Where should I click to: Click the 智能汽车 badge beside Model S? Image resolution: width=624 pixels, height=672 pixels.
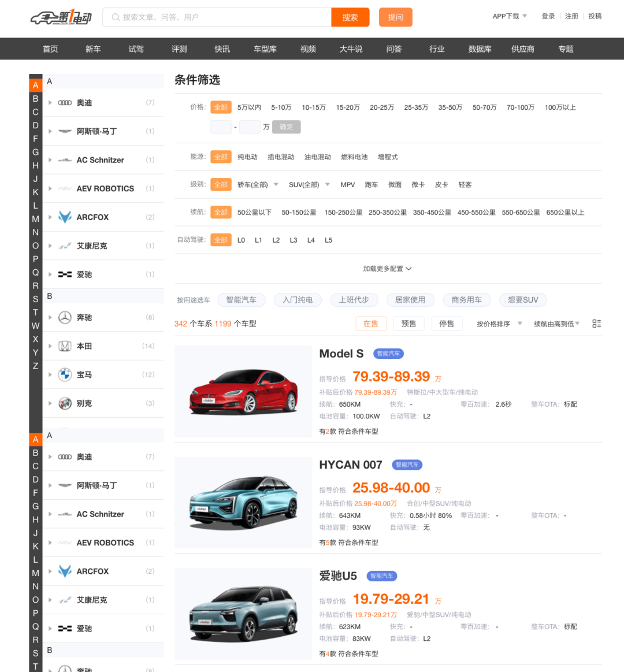tap(388, 354)
